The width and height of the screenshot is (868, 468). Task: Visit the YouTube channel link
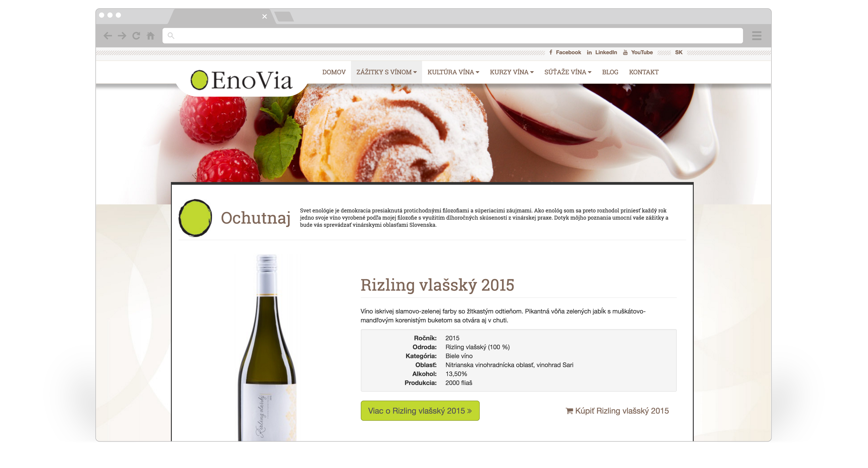(638, 52)
